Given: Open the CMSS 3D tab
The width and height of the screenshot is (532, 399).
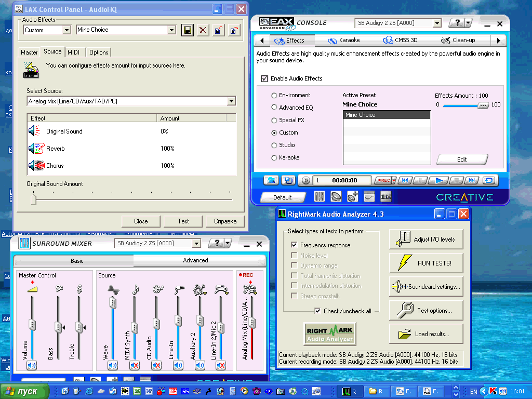Looking at the screenshot, I should tap(400, 41).
